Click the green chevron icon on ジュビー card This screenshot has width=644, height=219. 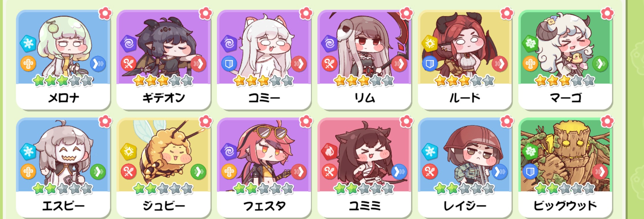coord(198,172)
